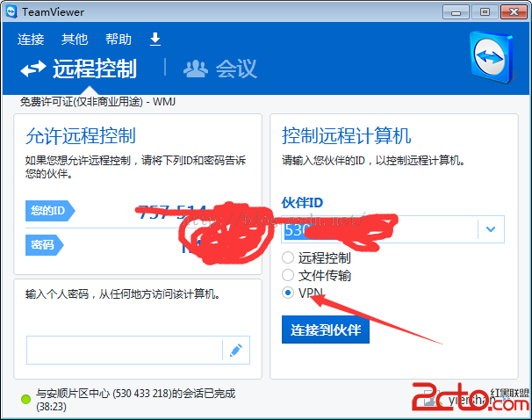Click the green connection status indicator
Viewport: 532px width, 420px height.
(x=25, y=399)
